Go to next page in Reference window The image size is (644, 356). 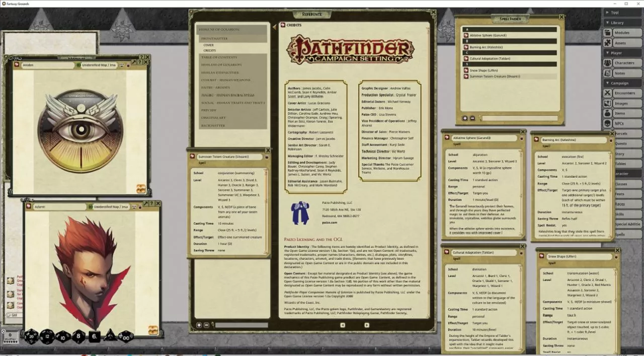(x=366, y=325)
